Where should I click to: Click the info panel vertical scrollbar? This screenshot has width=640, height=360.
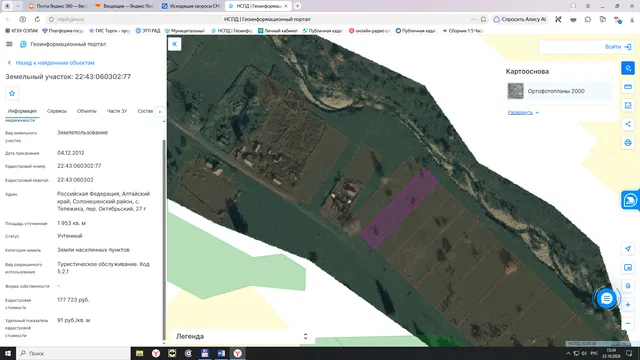point(164,241)
